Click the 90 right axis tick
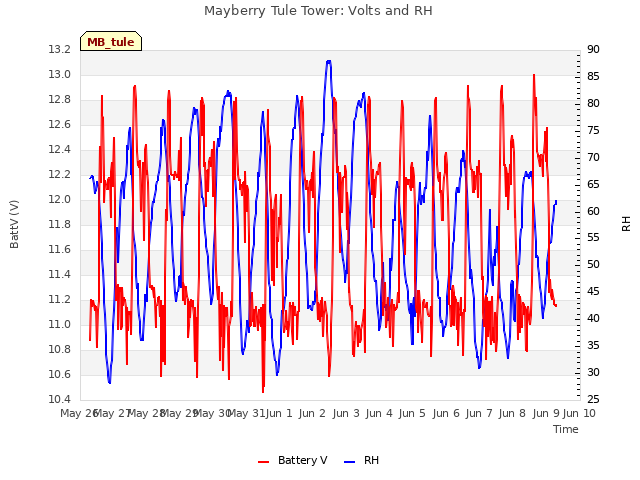Screen dimensions: 640x480 pos(593,50)
